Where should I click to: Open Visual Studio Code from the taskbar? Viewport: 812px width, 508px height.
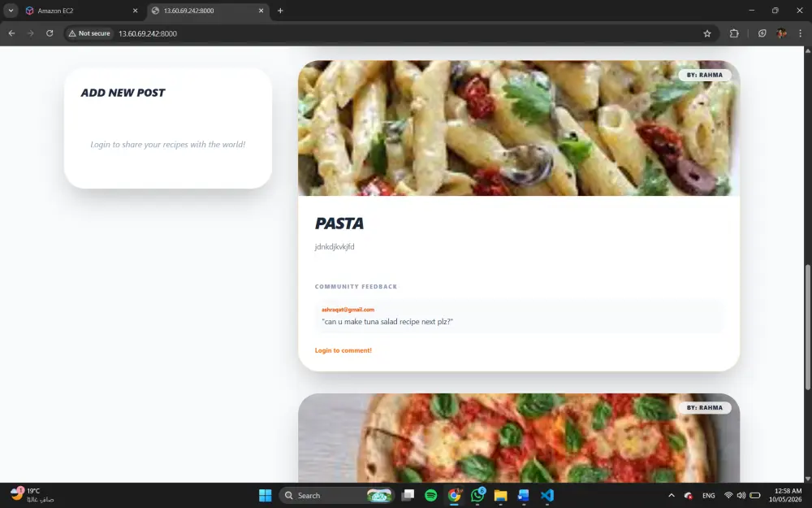coord(546,496)
